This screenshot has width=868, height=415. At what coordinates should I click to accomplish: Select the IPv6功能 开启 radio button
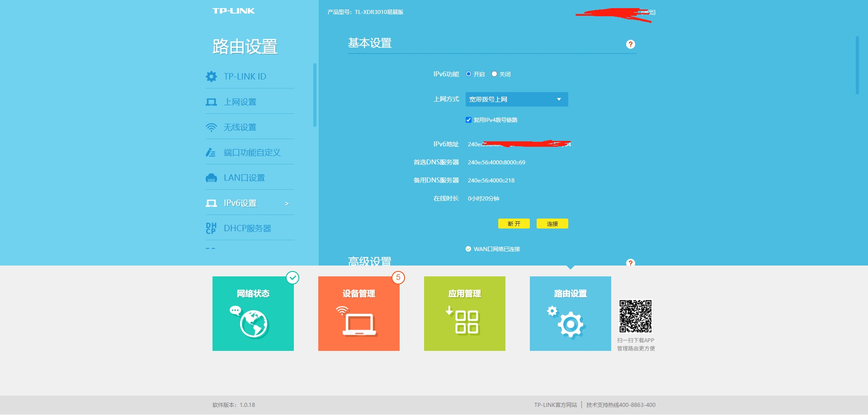[469, 74]
